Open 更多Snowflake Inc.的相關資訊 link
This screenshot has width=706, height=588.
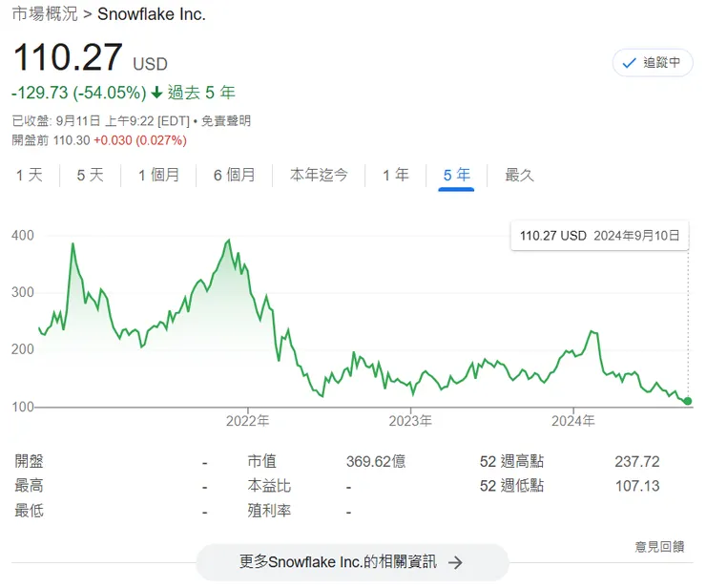pos(352,562)
